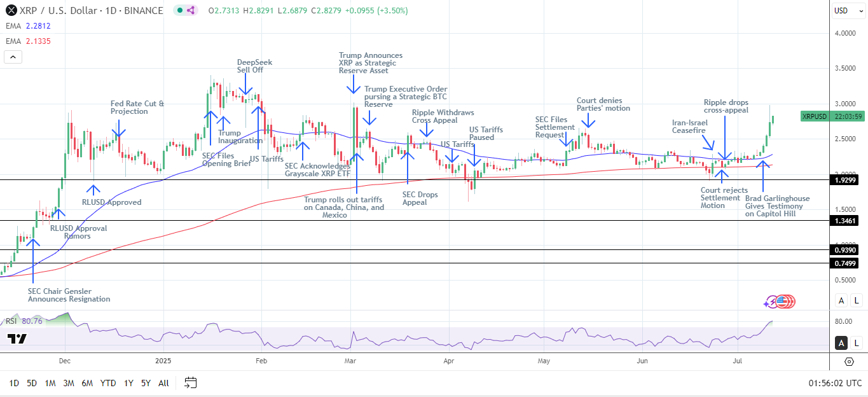Select 'SEC Files Opening Brief' annotation
The height and width of the screenshot is (397, 868).
coord(225,160)
